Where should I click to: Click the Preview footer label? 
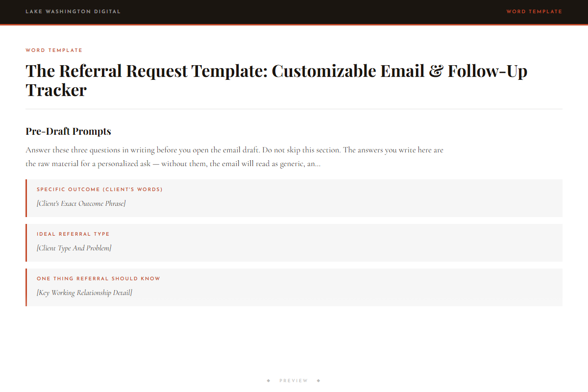click(x=294, y=381)
